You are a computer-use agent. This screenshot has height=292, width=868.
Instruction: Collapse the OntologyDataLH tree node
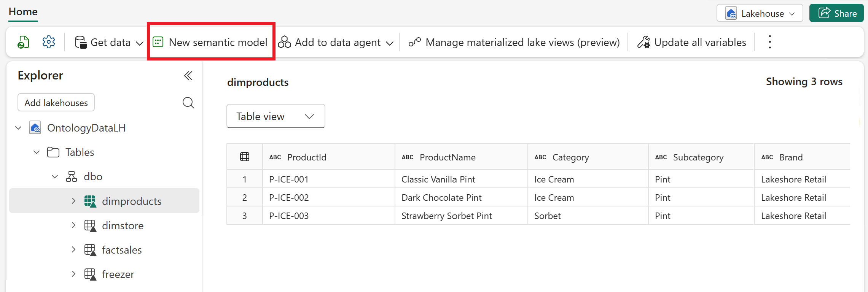coord(18,128)
